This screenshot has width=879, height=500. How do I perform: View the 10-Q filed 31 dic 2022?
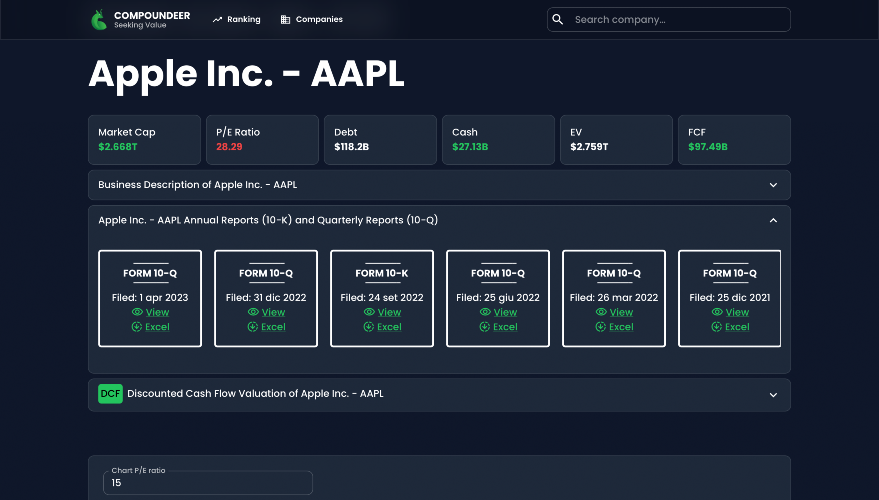pyautogui.click(x=274, y=312)
